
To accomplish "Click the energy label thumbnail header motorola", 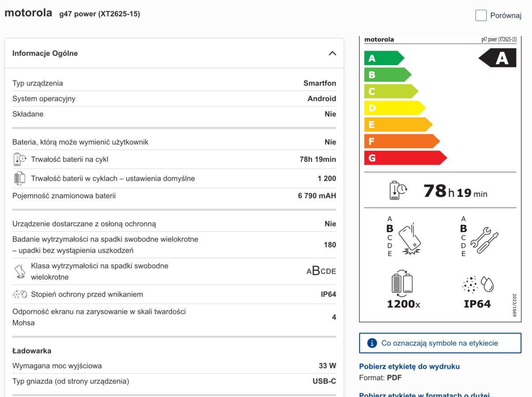I will click(379, 39).
